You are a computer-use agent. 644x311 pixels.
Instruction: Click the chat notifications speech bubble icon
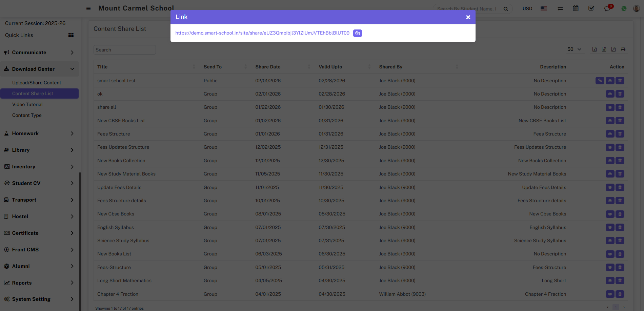pyautogui.click(x=607, y=8)
